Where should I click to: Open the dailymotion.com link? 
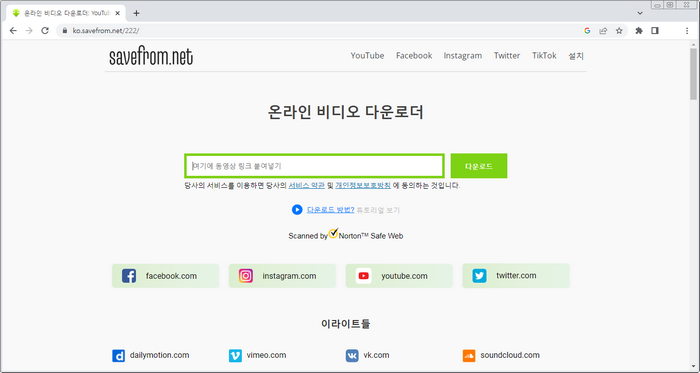159,355
